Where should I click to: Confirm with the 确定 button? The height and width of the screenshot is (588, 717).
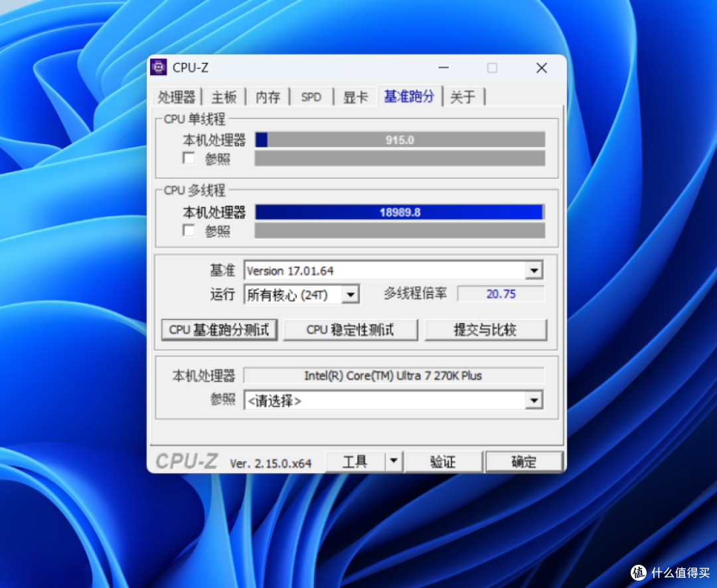[524, 461]
